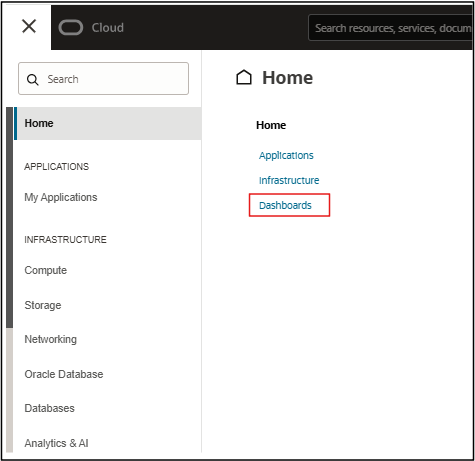Follow the Applications link under Home

click(x=286, y=155)
